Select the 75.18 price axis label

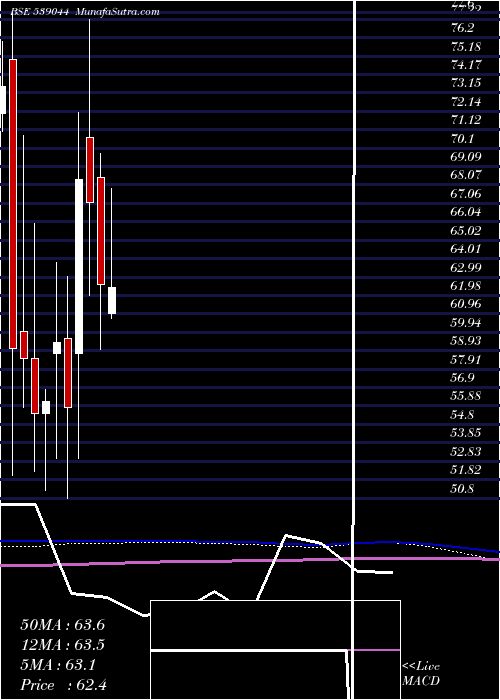pos(466,46)
